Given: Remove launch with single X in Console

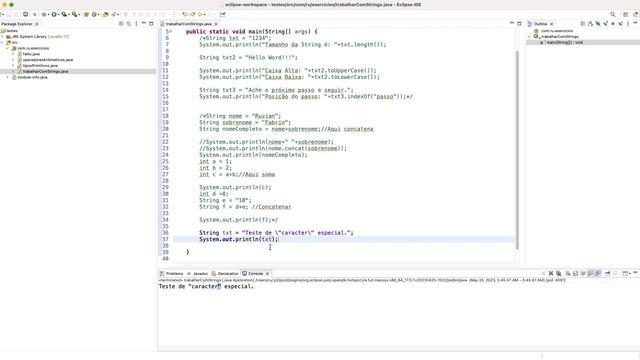Looking at the screenshot, I should pyautogui.click(x=551, y=273).
